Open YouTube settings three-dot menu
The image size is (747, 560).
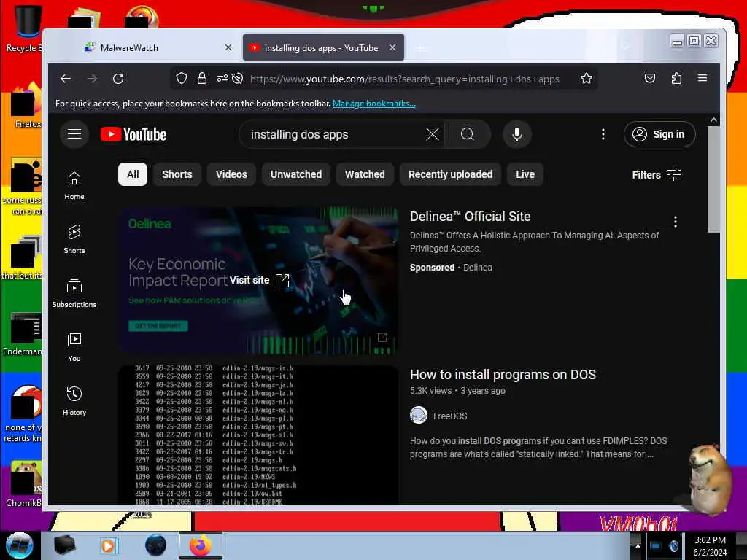click(x=603, y=135)
